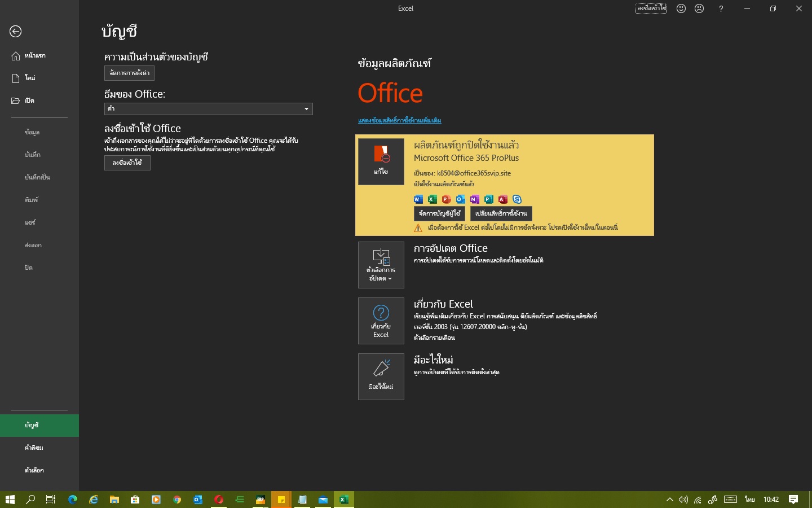The height and width of the screenshot is (508, 812).
Task: Choose บันทึกเป็น (Save As) in the sidebar
Action: [x=39, y=177]
